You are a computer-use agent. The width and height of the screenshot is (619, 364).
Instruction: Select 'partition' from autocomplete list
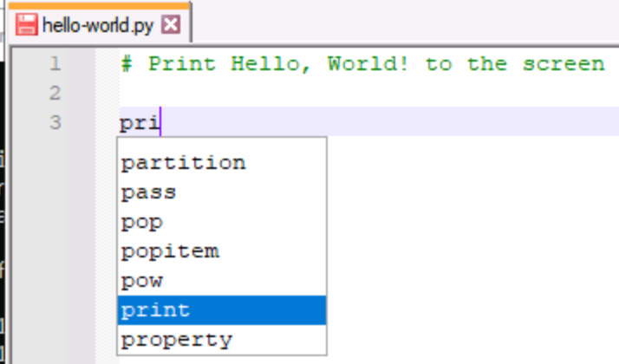click(222, 163)
